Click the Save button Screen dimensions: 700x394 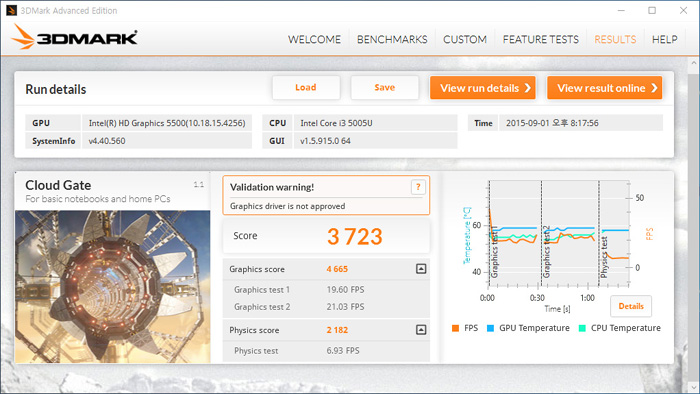385,87
